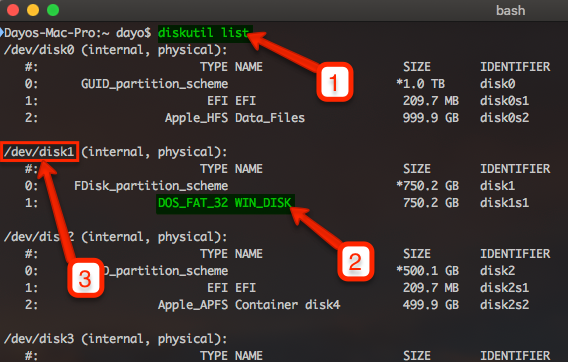Click the 'DOS_FAT_32 WIN_DISK' partition entry
Viewport: 568px width, 362px height.
[x=225, y=203]
